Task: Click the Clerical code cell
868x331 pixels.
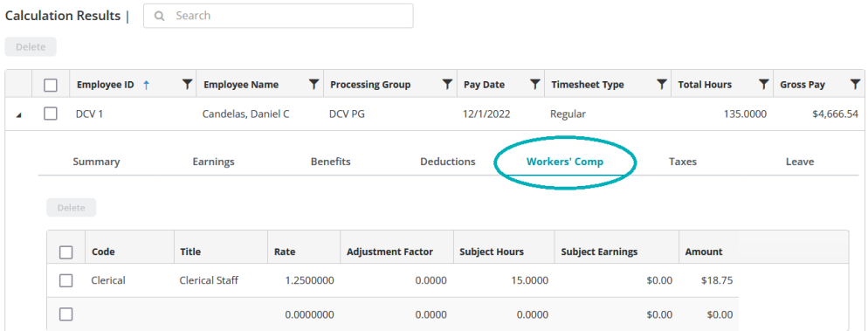Action: point(108,280)
